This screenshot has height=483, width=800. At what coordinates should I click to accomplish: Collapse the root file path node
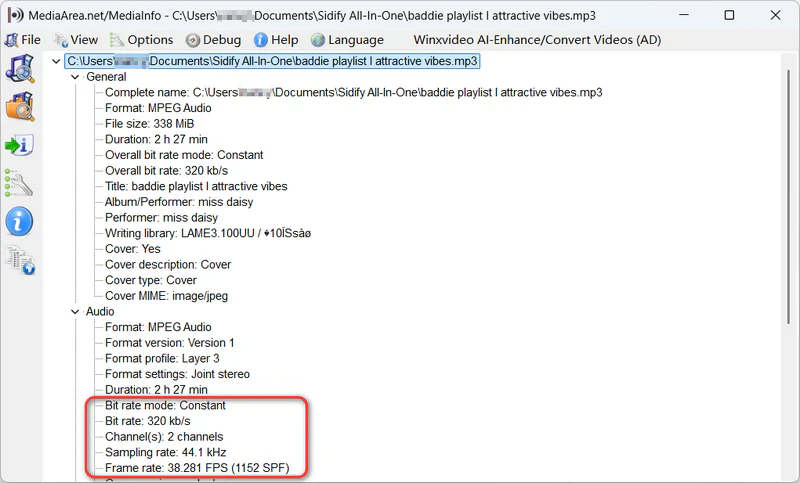pyautogui.click(x=56, y=61)
